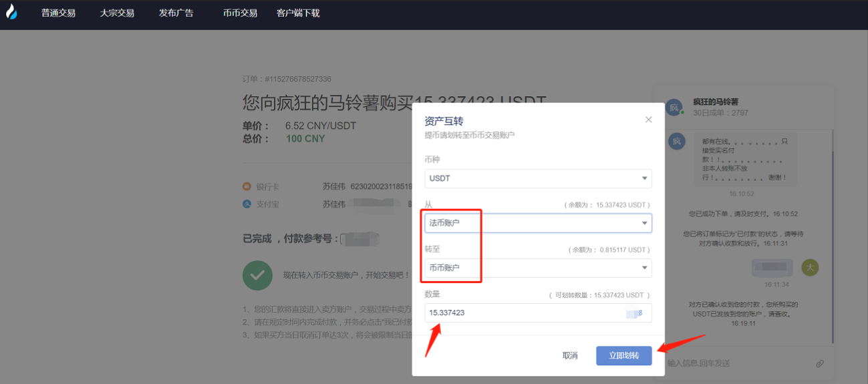
Task: Close the 资产互转 dialog with X
Action: [x=648, y=120]
